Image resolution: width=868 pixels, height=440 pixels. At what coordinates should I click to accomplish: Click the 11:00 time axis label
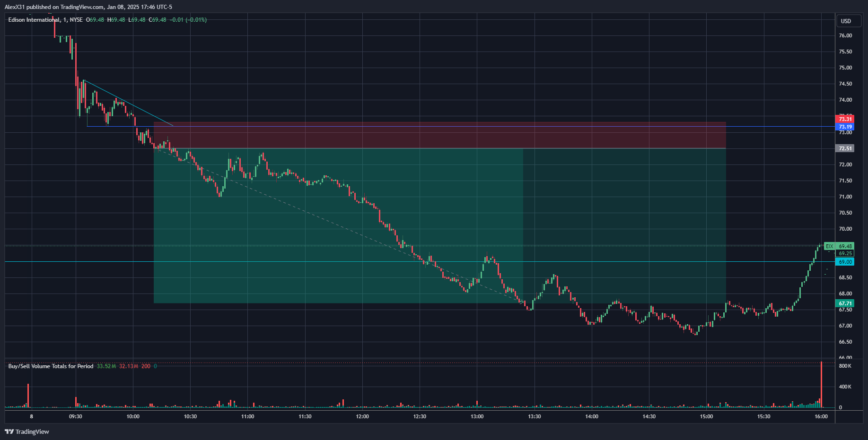click(247, 416)
